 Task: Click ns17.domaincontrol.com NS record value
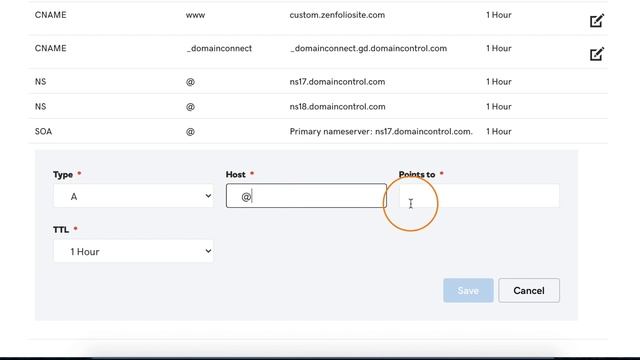tap(337, 82)
